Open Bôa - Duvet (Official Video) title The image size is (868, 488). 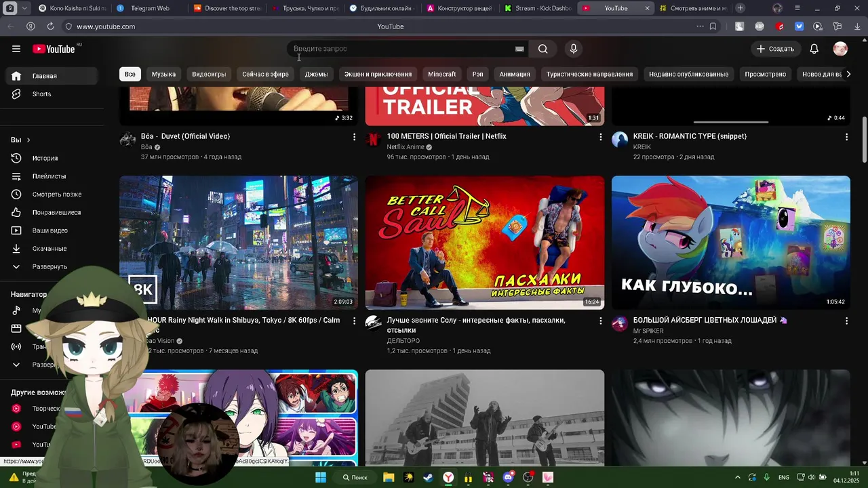point(185,136)
